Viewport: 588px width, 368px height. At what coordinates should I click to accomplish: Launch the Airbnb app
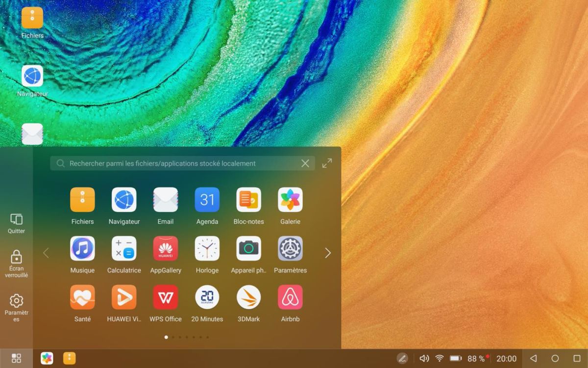click(x=290, y=297)
